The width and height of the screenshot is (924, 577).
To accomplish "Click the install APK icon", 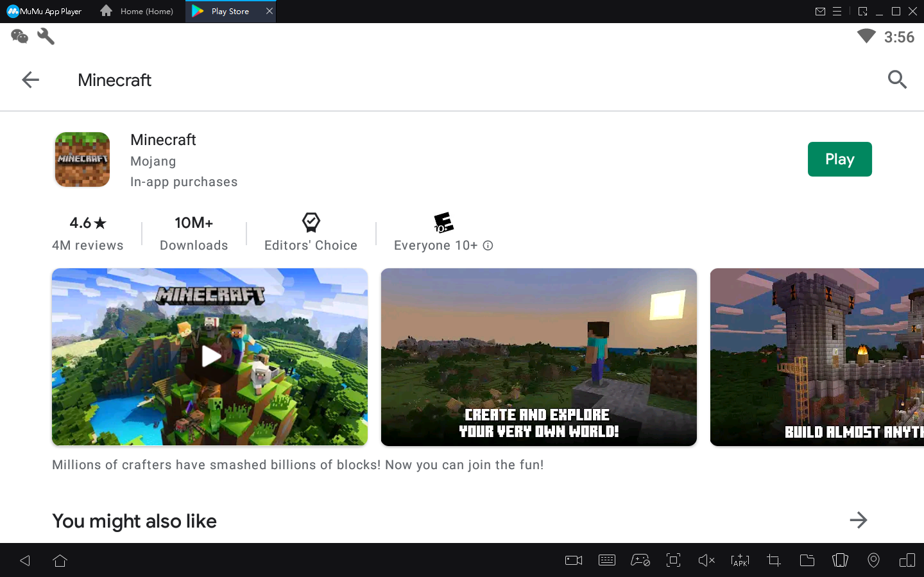I will point(740,560).
